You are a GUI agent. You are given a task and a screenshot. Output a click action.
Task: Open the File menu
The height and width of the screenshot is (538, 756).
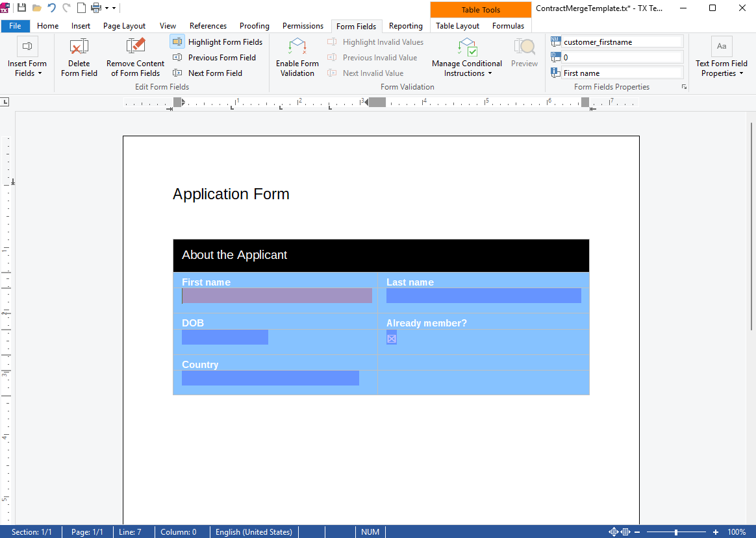pyautogui.click(x=15, y=26)
